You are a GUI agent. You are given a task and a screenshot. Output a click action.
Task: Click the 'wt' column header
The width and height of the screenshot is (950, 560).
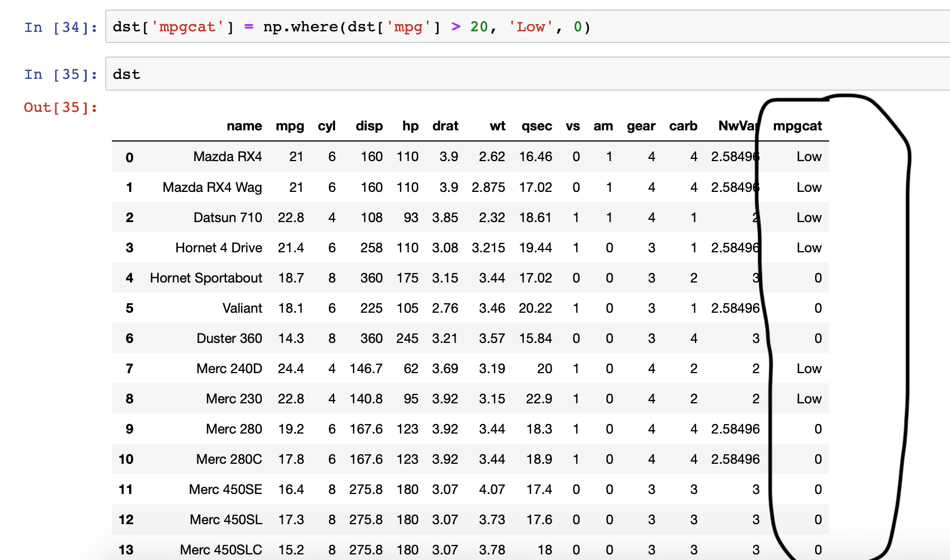click(497, 126)
